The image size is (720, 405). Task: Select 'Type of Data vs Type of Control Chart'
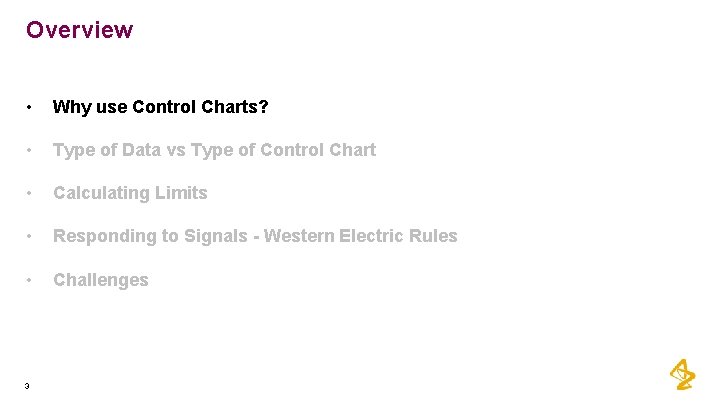pyautogui.click(x=214, y=150)
